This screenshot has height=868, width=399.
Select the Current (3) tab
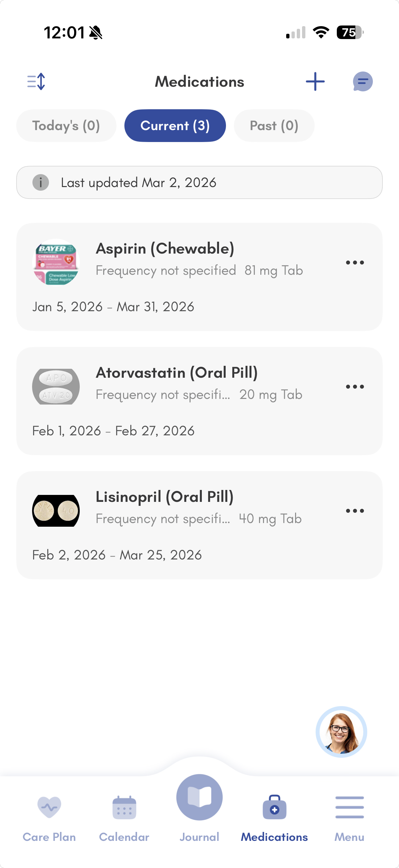pyautogui.click(x=175, y=126)
